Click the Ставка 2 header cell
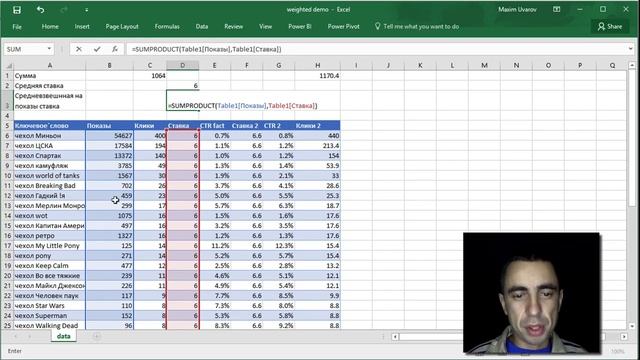This screenshot has height=360, width=640. 247,126
